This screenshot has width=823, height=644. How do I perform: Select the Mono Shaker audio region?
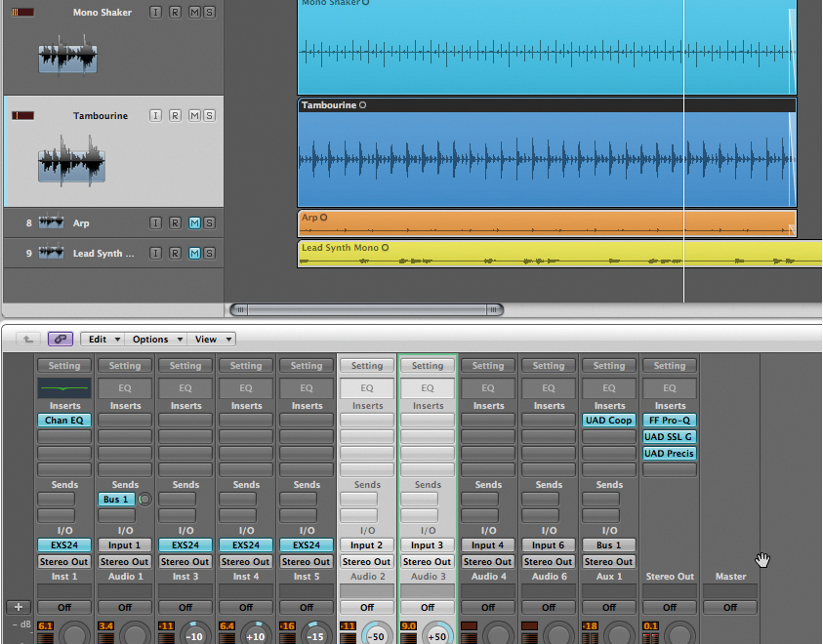pos(547,46)
